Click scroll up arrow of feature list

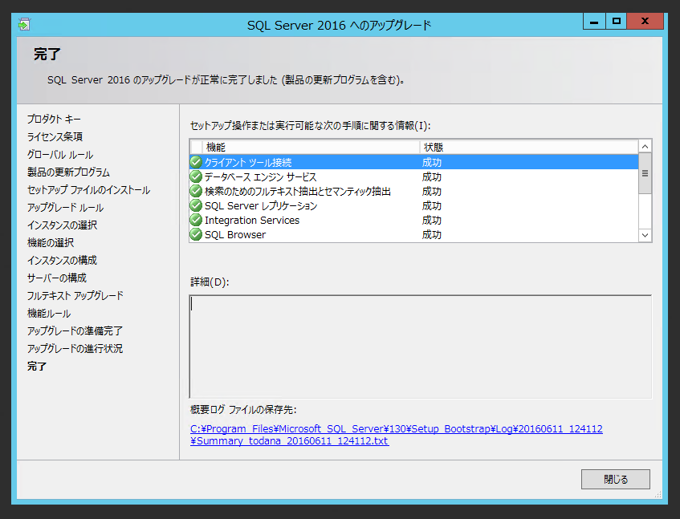point(645,147)
